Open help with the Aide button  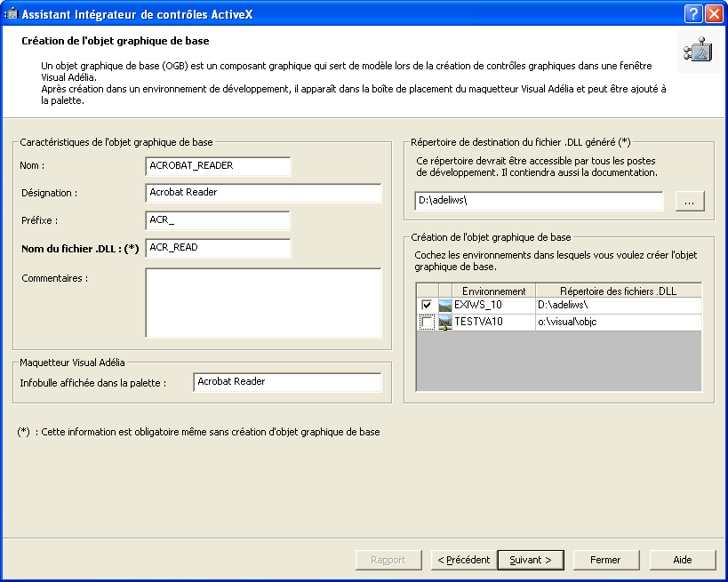pos(682,560)
